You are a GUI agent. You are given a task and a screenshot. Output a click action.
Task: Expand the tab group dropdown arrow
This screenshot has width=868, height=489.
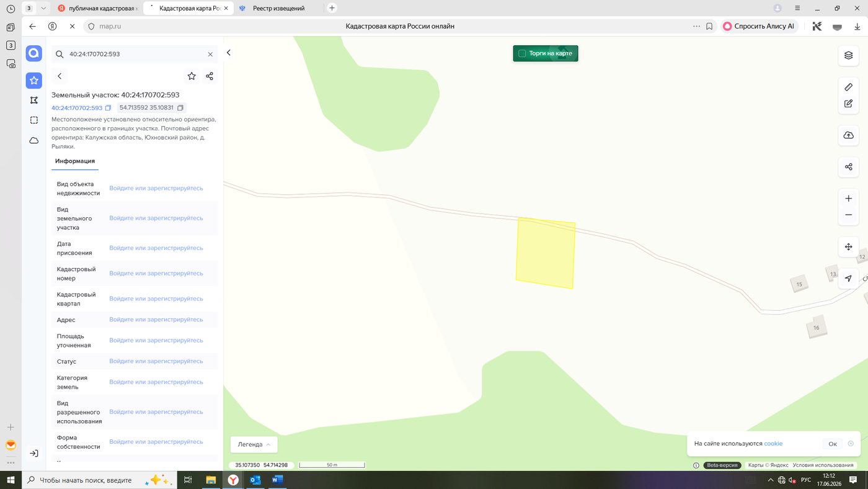(x=43, y=8)
